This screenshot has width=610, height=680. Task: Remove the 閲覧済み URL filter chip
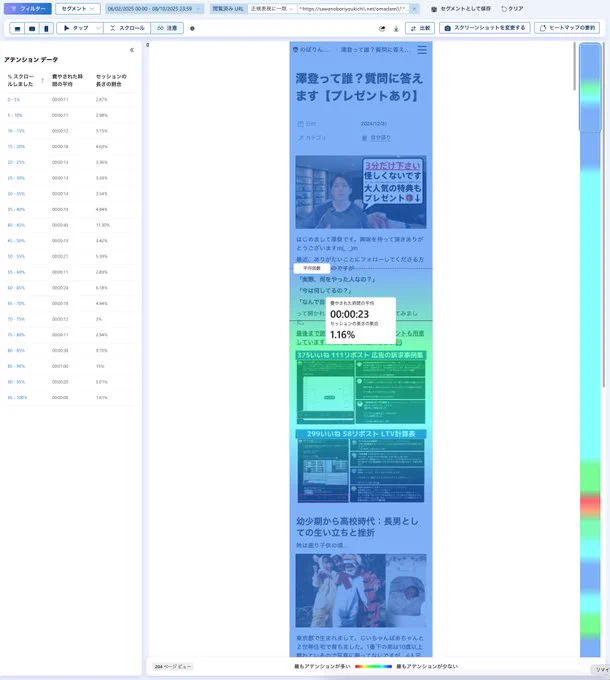coord(414,9)
